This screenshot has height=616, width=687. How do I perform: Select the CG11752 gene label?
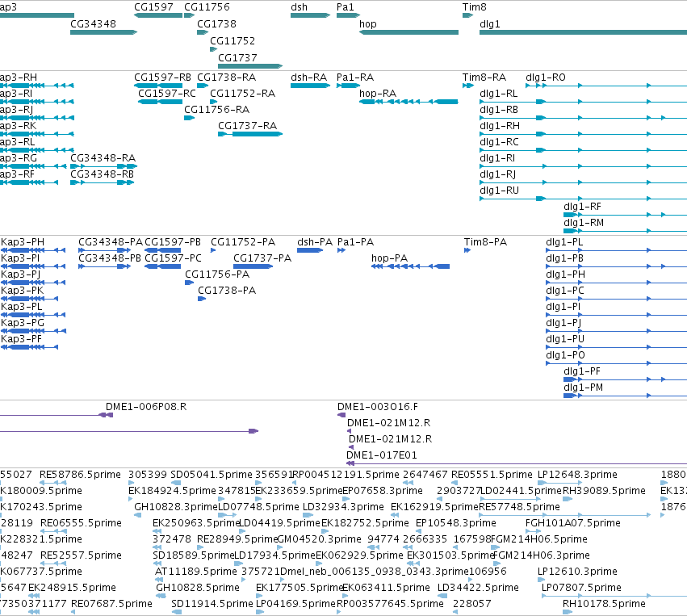(232, 40)
